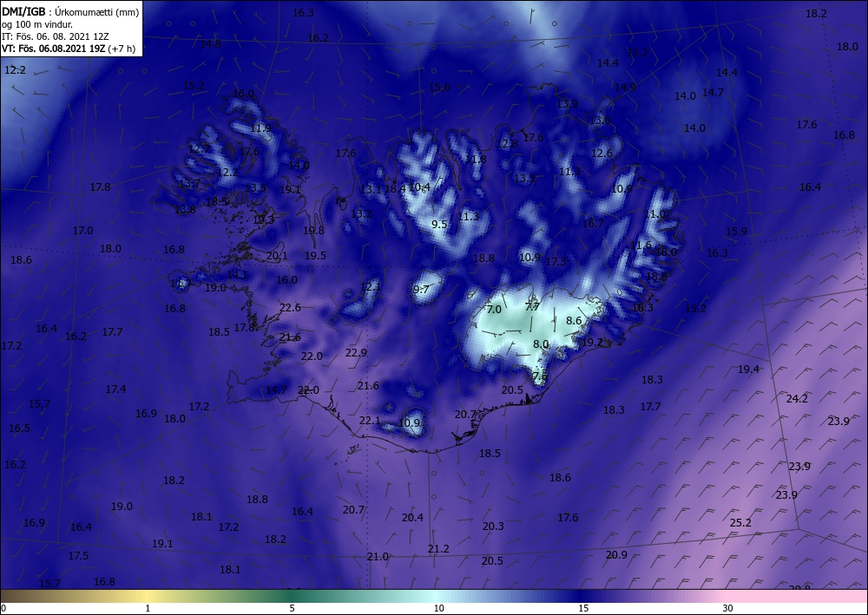Click the map value 13.0
The width and height of the screenshot is (868, 615).
tap(600, 121)
